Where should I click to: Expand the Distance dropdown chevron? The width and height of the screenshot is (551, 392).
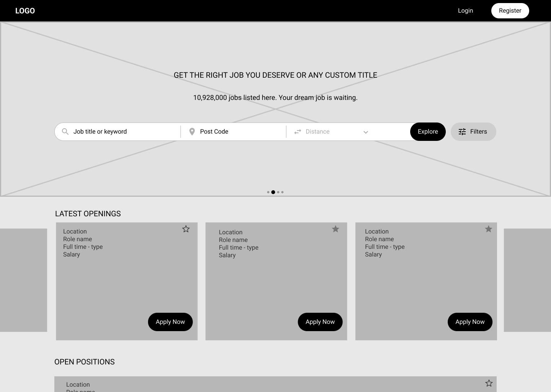[x=366, y=132]
